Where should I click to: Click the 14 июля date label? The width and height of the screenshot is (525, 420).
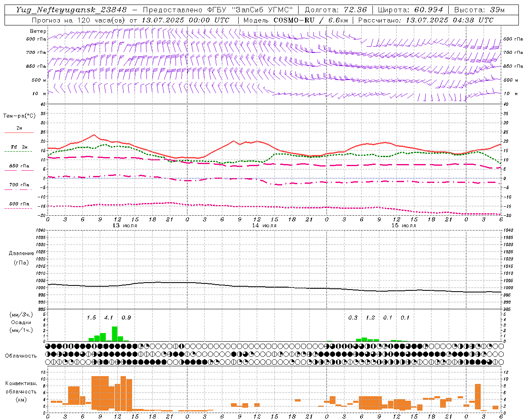point(264,226)
